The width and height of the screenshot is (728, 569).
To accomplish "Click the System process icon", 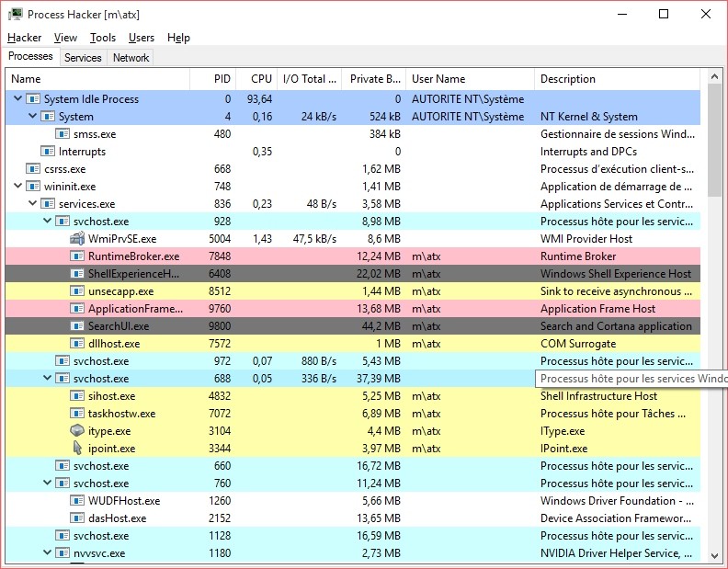I will (x=48, y=117).
